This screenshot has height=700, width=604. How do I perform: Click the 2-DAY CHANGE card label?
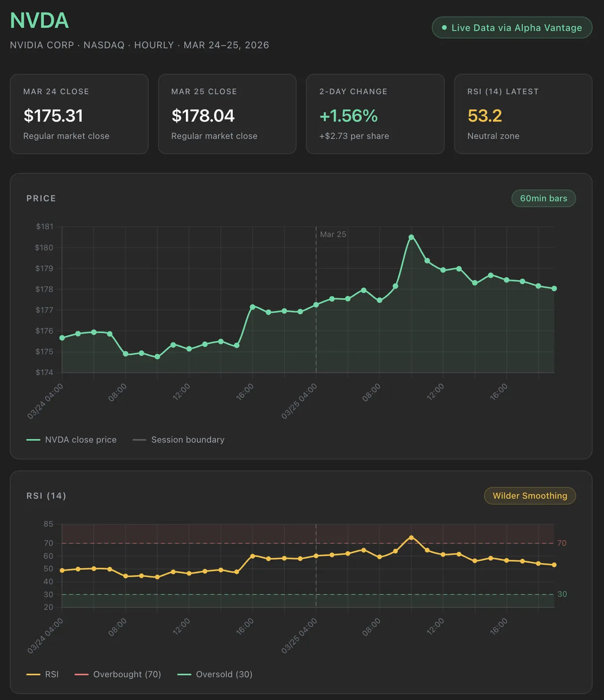point(353,92)
